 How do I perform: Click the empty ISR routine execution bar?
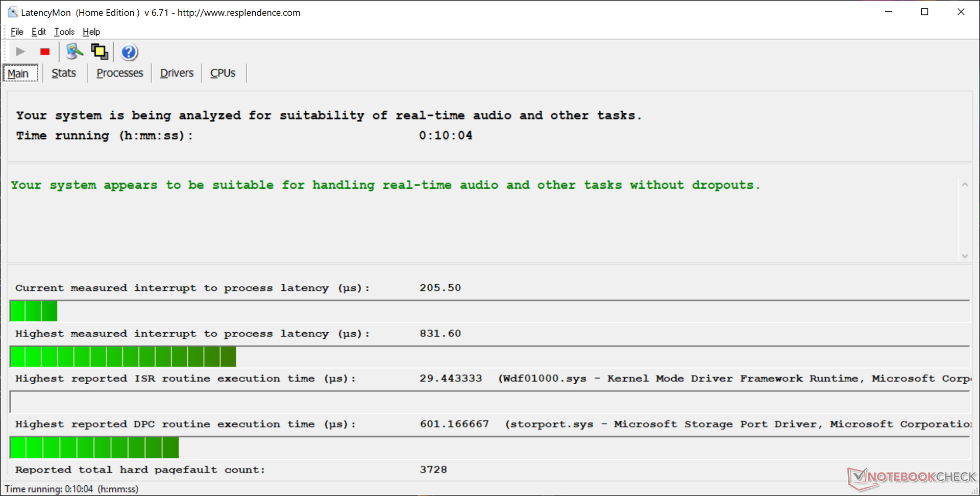489,402
